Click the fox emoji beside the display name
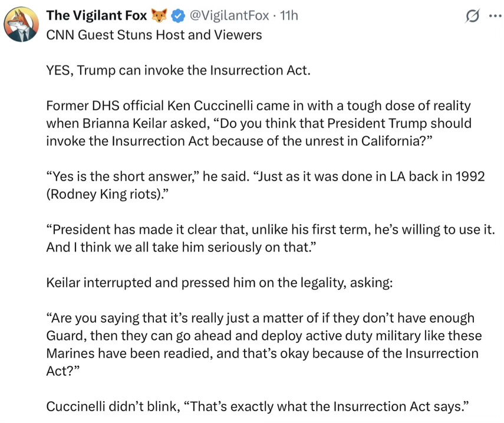 pos(159,16)
